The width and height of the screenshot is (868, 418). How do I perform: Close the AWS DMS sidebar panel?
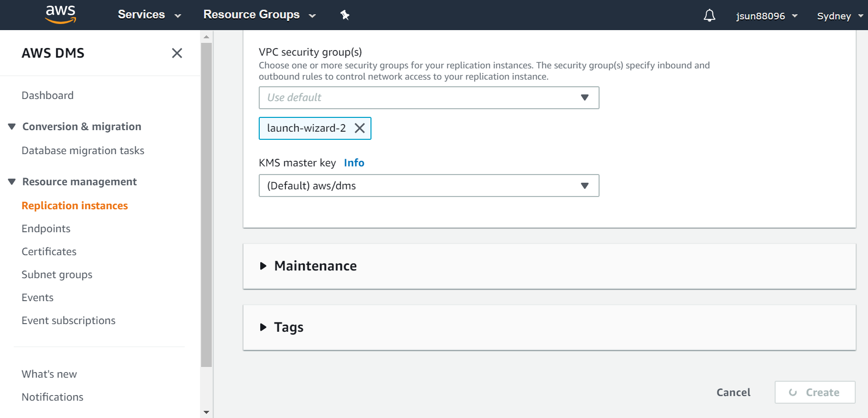177,53
